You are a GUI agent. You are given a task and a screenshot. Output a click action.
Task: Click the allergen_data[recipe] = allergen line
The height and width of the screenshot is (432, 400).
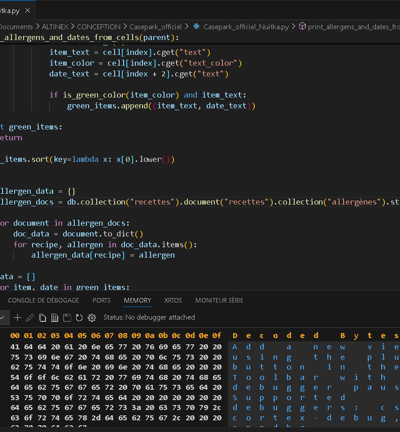103,255
